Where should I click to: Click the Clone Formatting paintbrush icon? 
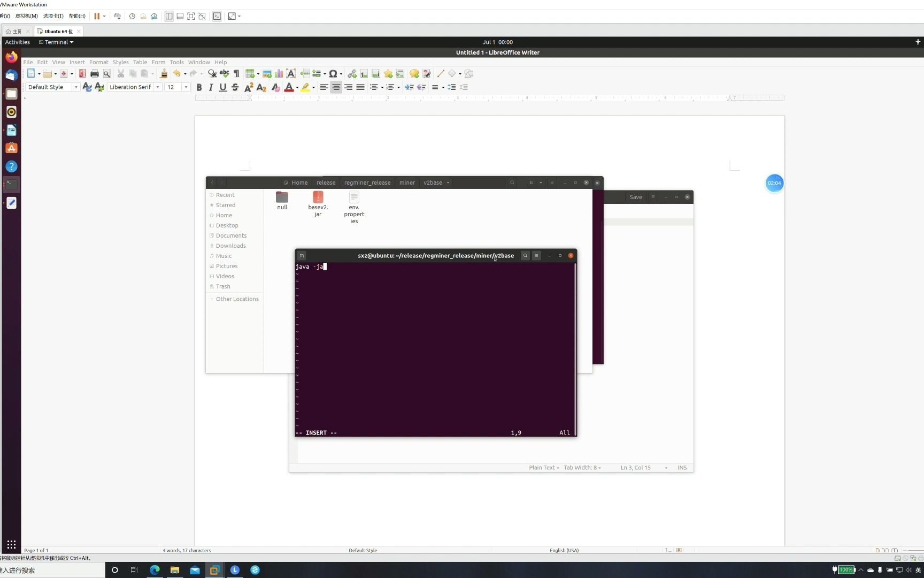pyautogui.click(x=164, y=74)
